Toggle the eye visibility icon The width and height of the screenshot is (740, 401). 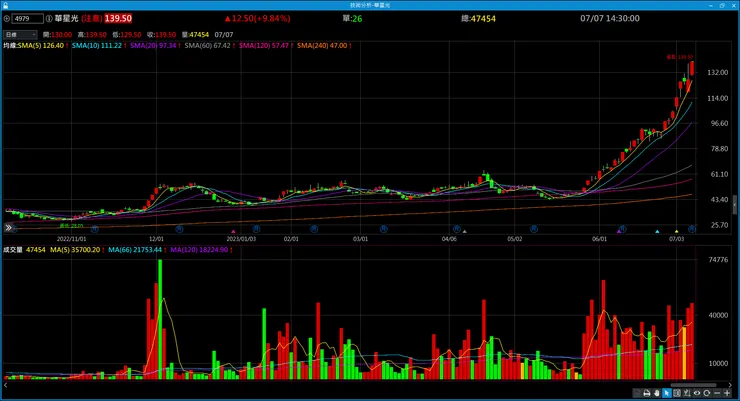click(x=697, y=393)
